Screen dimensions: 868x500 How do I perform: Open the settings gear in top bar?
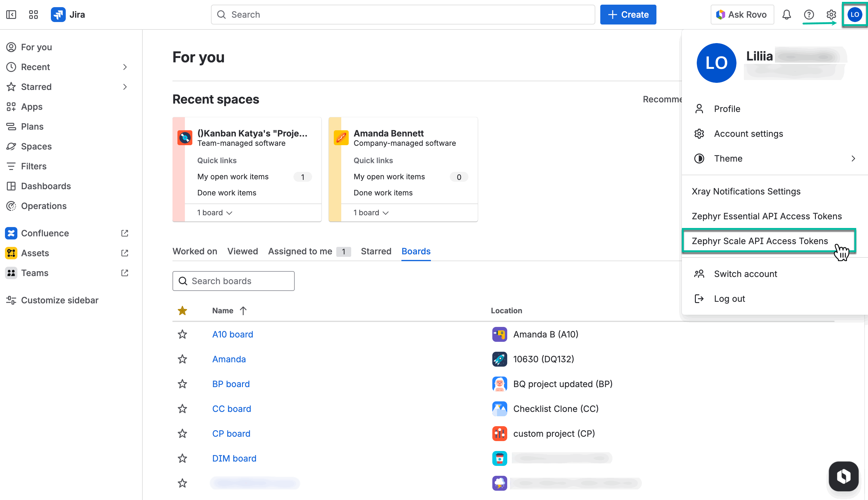830,14
